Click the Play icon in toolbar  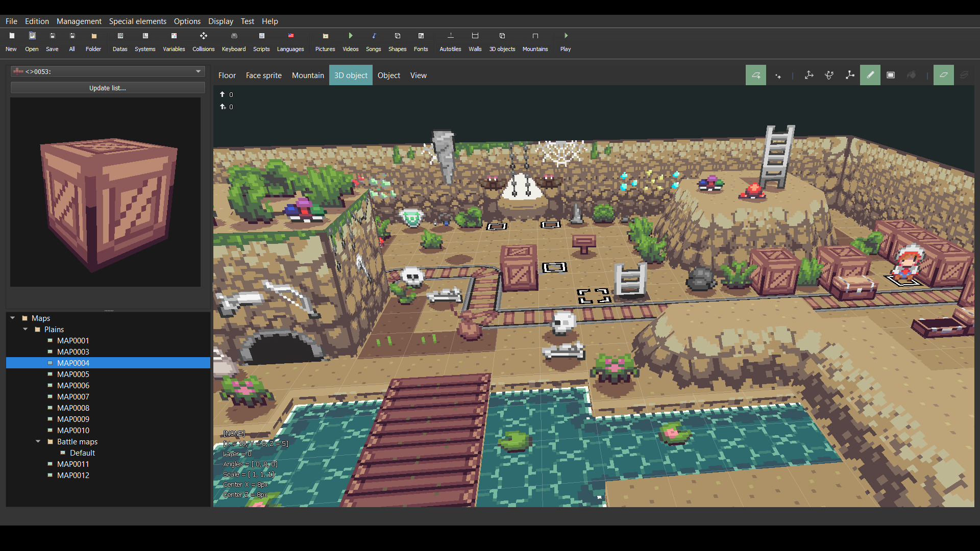pos(566,35)
